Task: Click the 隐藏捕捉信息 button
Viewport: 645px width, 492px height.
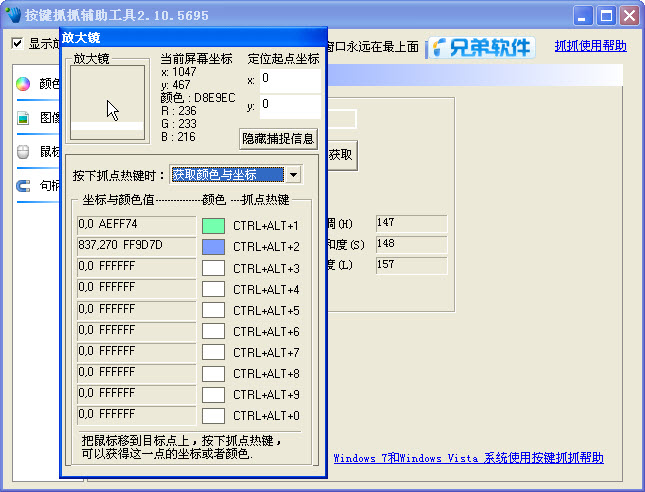Action: [278, 138]
